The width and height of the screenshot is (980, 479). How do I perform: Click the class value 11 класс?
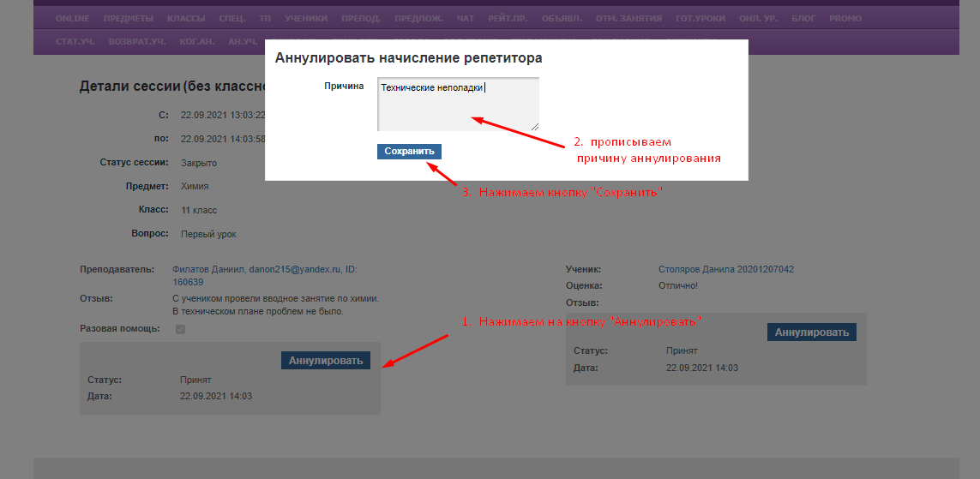(x=199, y=211)
